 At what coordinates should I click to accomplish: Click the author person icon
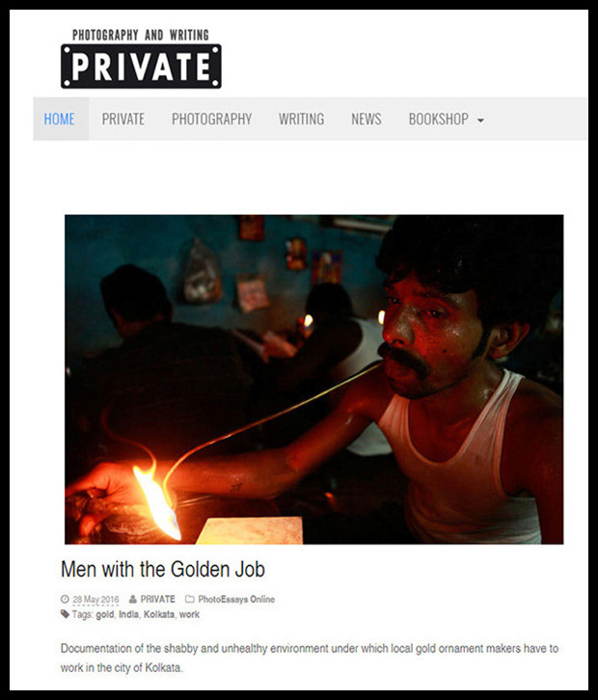[x=133, y=599]
